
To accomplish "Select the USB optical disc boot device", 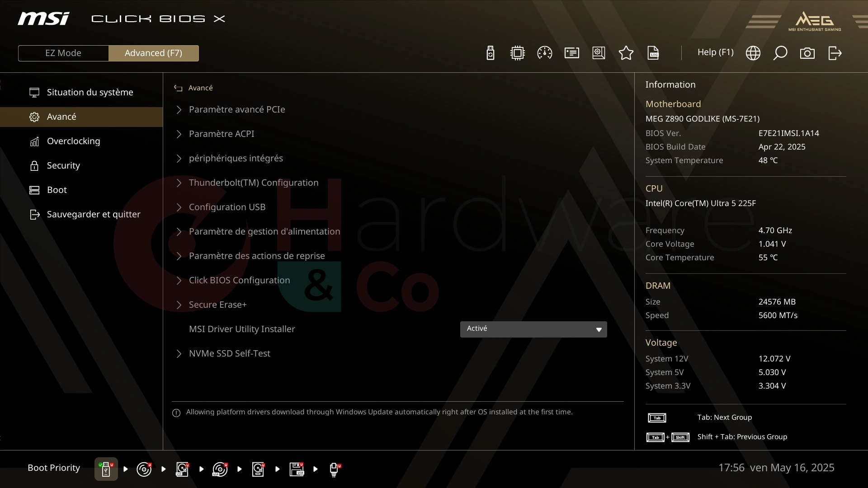I will [x=220, y=469].
